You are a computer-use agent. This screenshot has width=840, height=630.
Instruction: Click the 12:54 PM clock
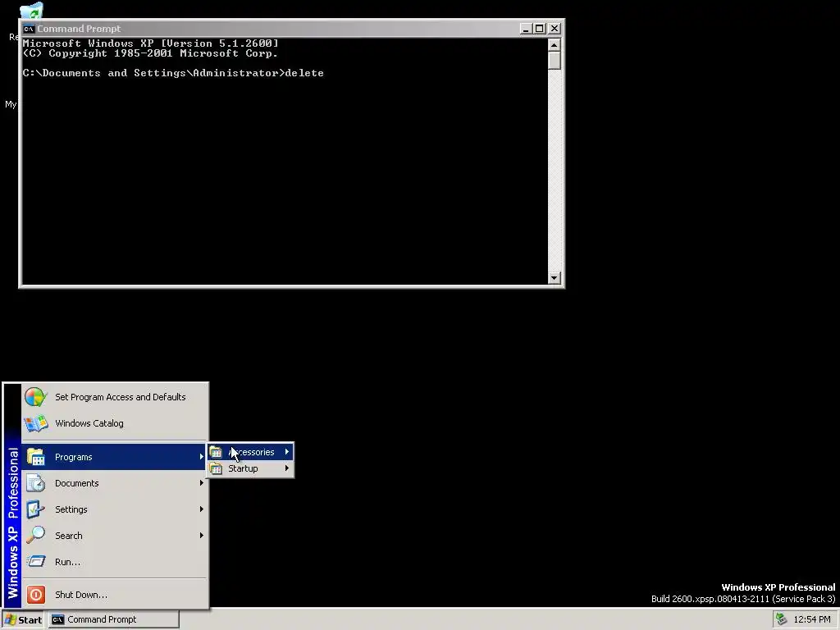point(812,619)
